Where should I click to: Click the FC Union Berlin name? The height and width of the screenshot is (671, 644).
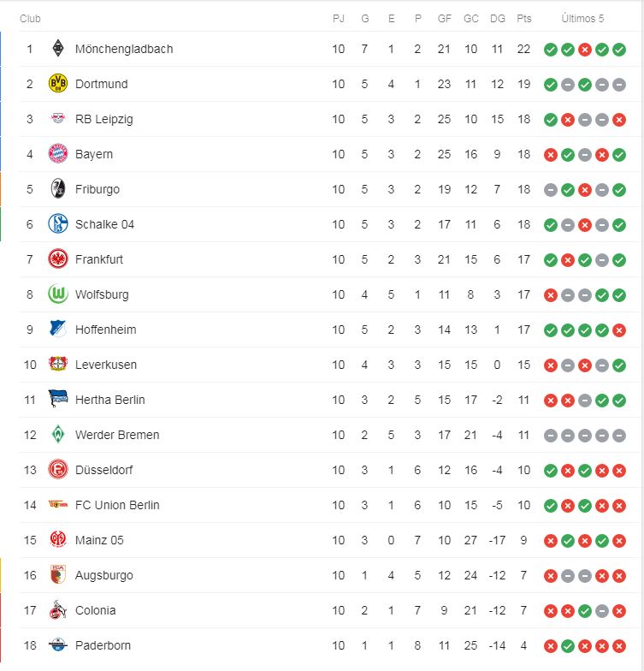pyautogui.click(x=117, y=505)
